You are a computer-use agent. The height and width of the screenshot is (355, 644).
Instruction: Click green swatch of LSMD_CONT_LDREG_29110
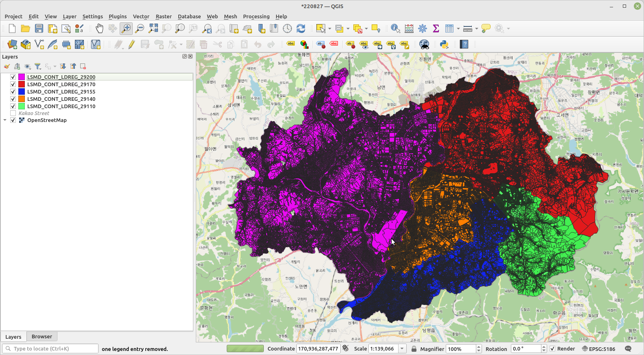(22, 106)
